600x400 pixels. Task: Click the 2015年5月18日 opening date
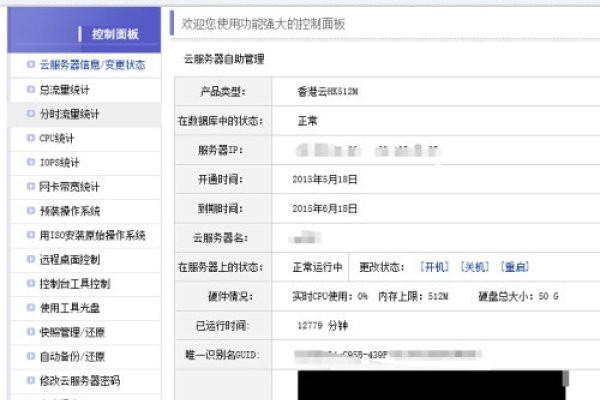324,179
